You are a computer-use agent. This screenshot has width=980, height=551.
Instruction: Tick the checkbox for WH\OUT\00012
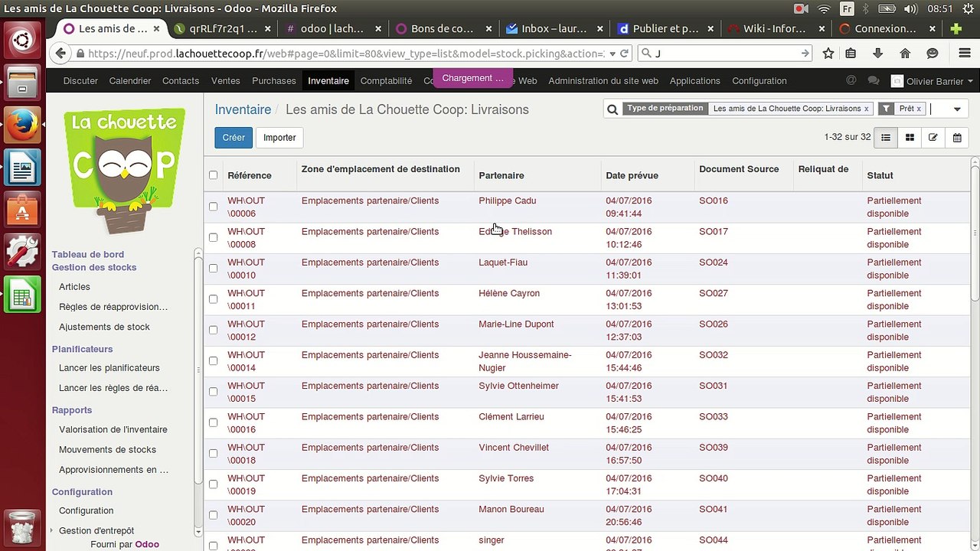213,330
